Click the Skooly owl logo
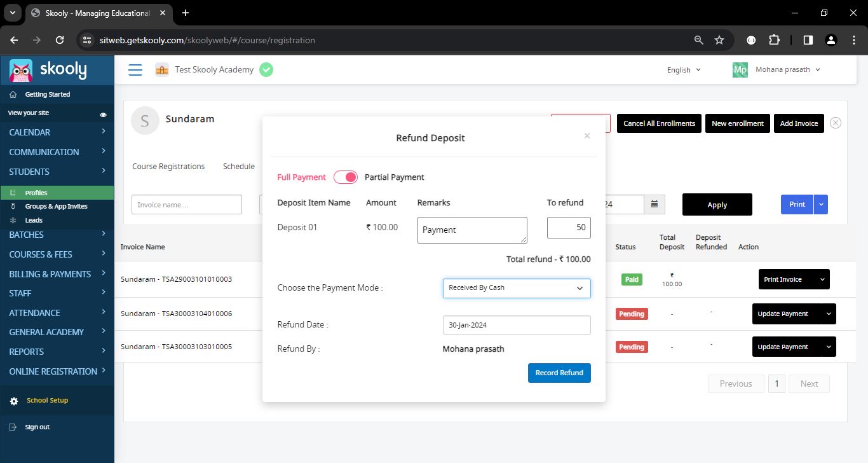Screen dimensions: 868x463 coord(21,70)
